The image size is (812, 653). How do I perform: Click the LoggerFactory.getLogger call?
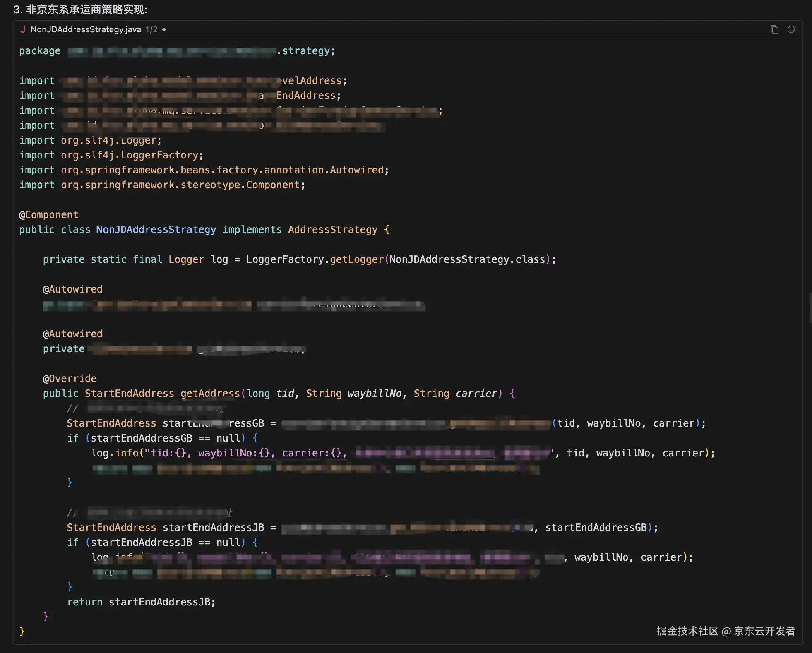[315, 259]
